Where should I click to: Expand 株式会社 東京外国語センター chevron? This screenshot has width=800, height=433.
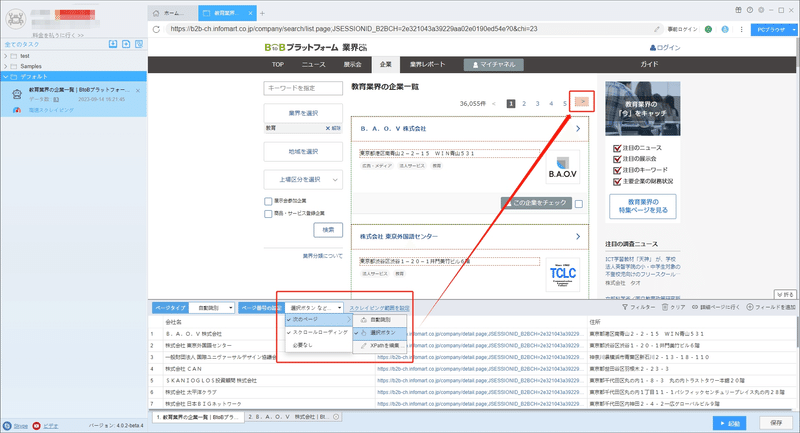[578, 237]
